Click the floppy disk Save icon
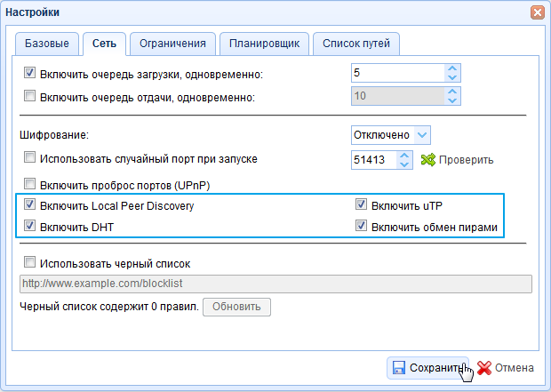Screen dimensions: 551x392 point(399,368)
